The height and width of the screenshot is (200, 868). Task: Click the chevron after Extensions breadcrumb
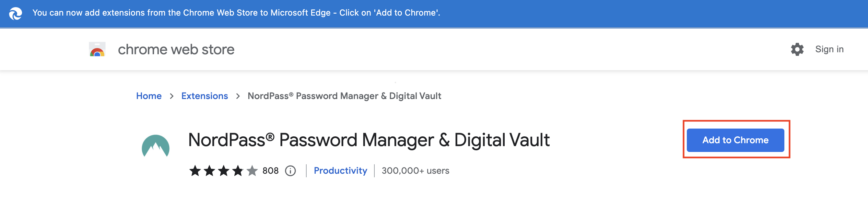(x=238, y=96)
